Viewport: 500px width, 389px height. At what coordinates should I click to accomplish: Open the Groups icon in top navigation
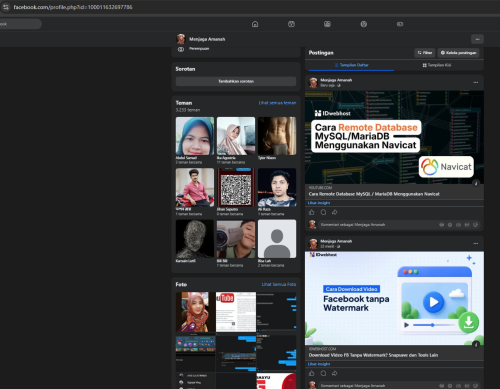[x=364, y=24]
